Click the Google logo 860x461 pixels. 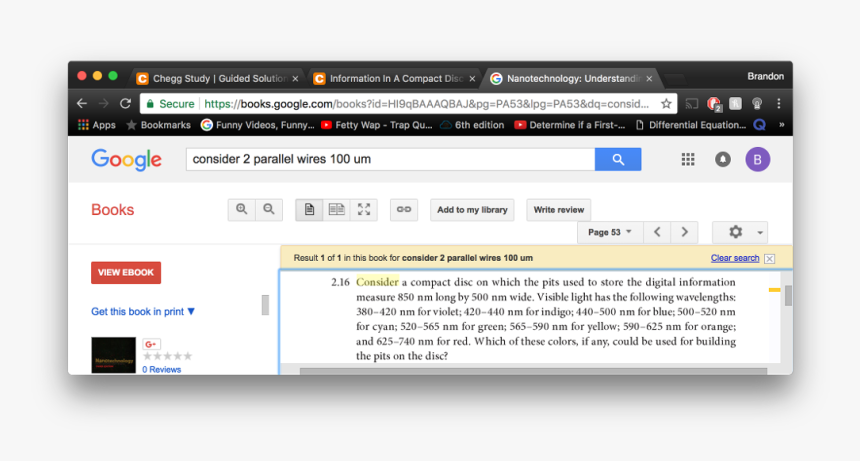(126, 160)
